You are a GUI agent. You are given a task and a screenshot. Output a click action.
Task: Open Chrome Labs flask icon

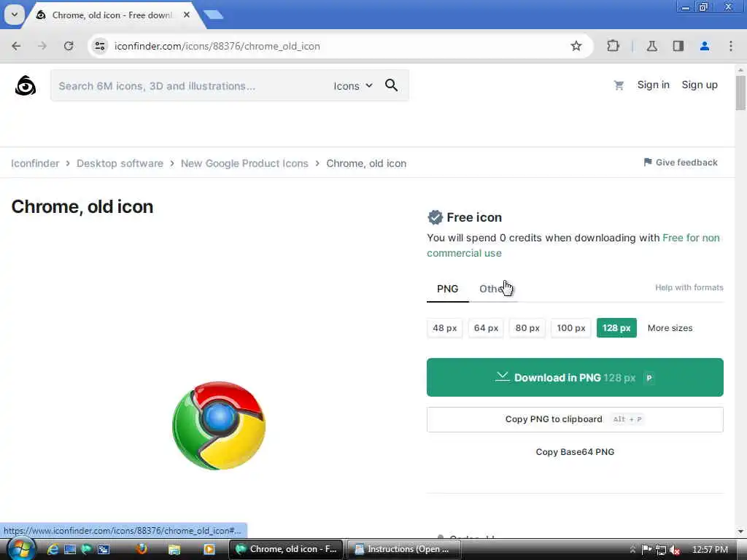click(651, 46)
